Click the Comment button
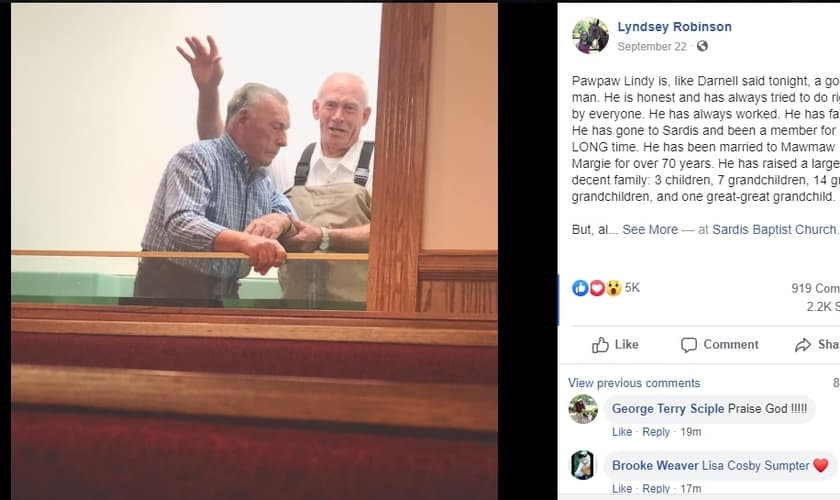The image size is (840, 500). click(x=719, y=345)
